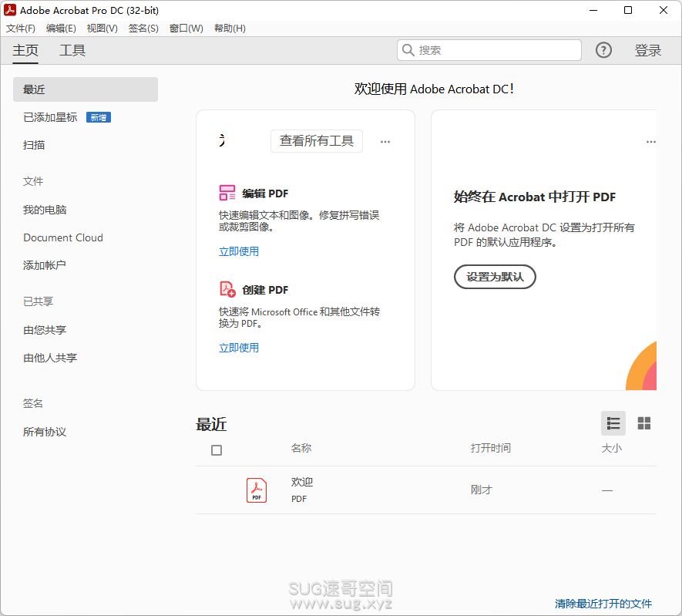
Task: Select 已添加星标 in the sidebar
Action: click(50, 117)
